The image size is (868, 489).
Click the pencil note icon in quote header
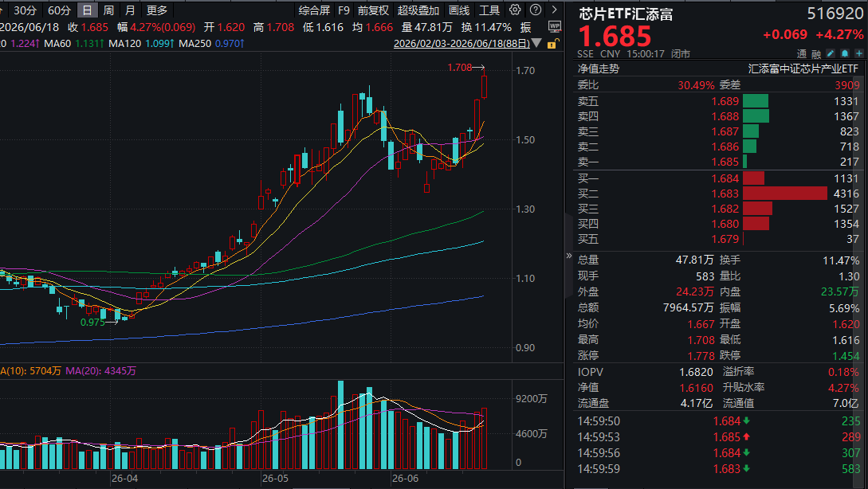point(831,53)
